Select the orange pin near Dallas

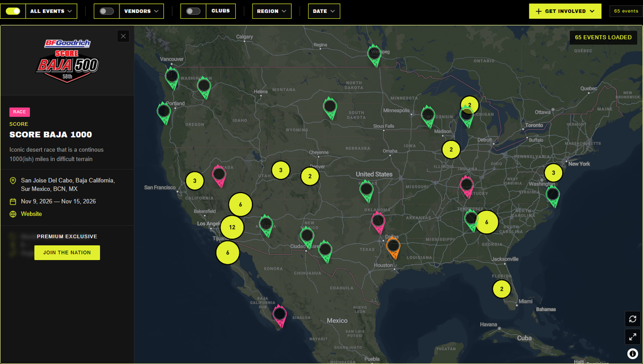(393, 248)
